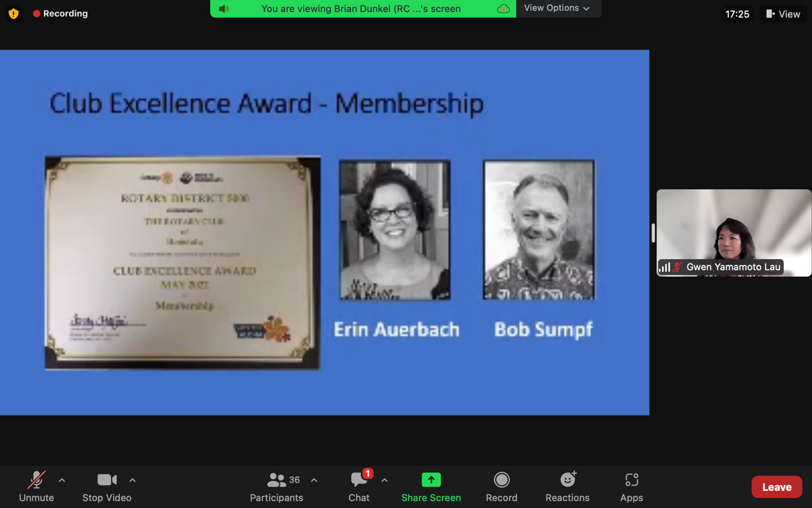
Task: Open the Reactions menu
Action: tap(567, 487)
